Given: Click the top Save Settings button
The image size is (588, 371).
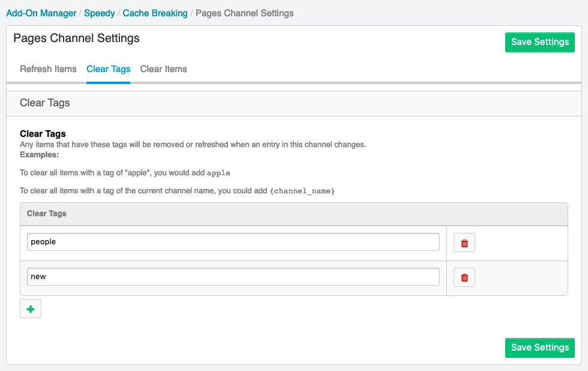Looking at the screenshot, I should pyautogui.click(x=539, y=42).
